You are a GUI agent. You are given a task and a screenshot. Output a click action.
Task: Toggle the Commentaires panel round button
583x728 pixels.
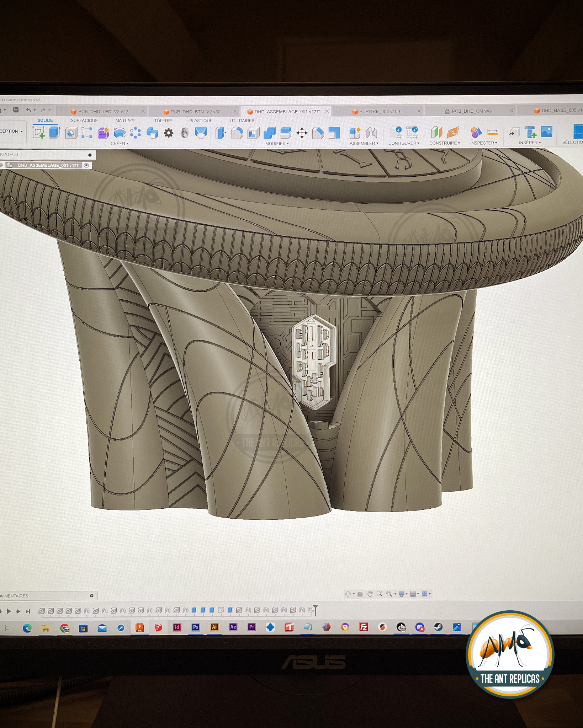[92, 596]
